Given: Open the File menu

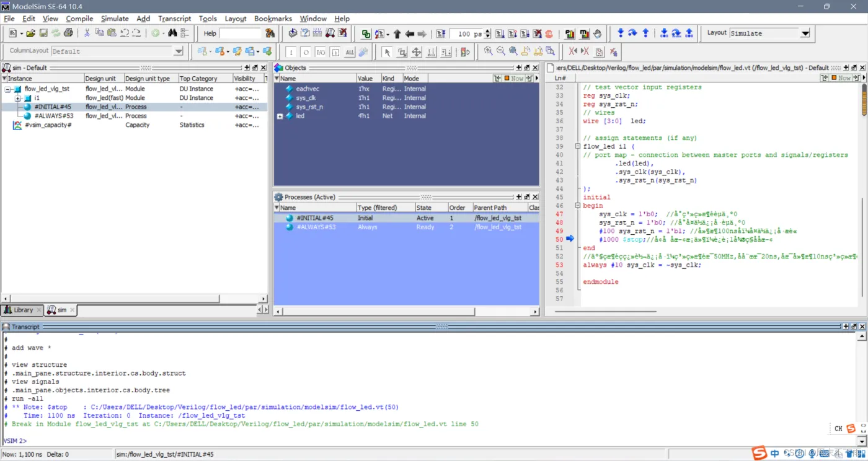Looking at the screenshot, I should [x=9, y=19].
